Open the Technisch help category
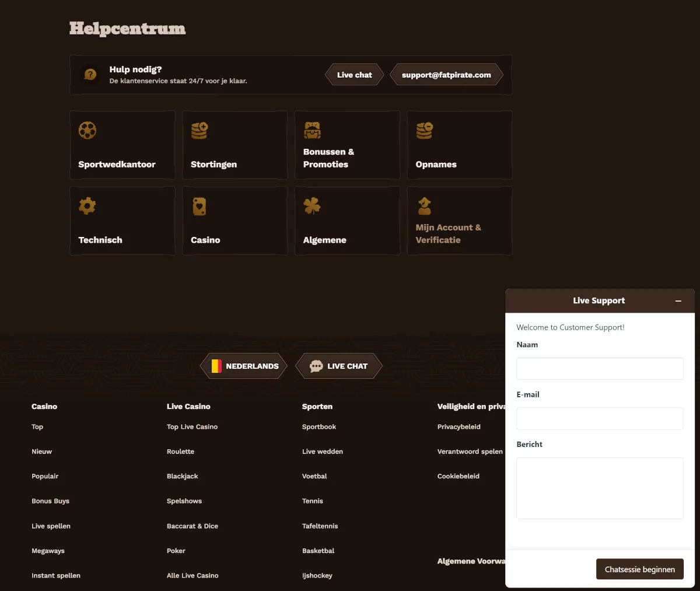The image size is (700, 591). (123, 221)
